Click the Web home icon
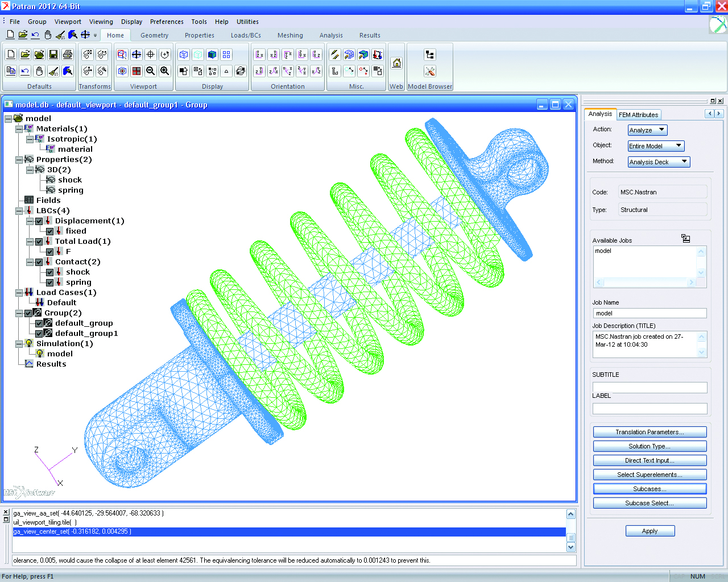The image size is (728, 582). coord(397,63)
